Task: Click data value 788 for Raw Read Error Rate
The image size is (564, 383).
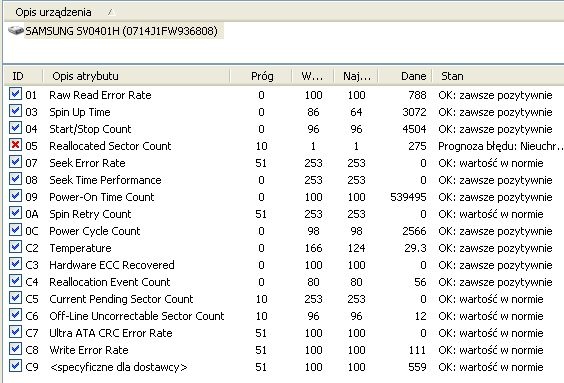Action: tap(417, 95)
